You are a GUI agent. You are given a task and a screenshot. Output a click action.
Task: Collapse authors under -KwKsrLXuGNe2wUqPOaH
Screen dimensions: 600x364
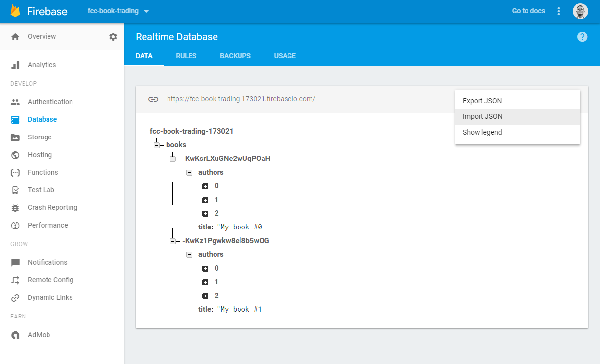point(189,173)
